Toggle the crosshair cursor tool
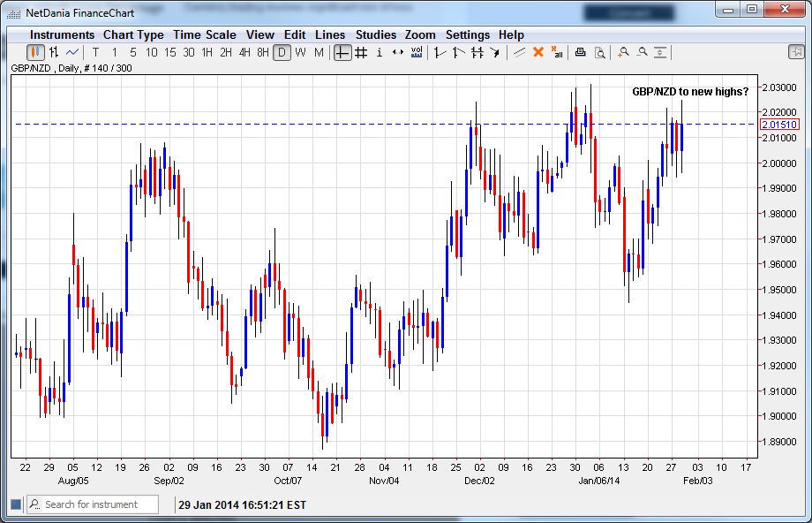Viewport: 812px width, 523px height. coord(342,52)
